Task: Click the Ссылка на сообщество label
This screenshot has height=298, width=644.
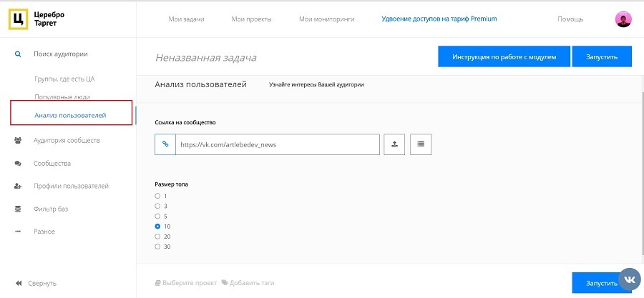Action: [x=185, y=122]
